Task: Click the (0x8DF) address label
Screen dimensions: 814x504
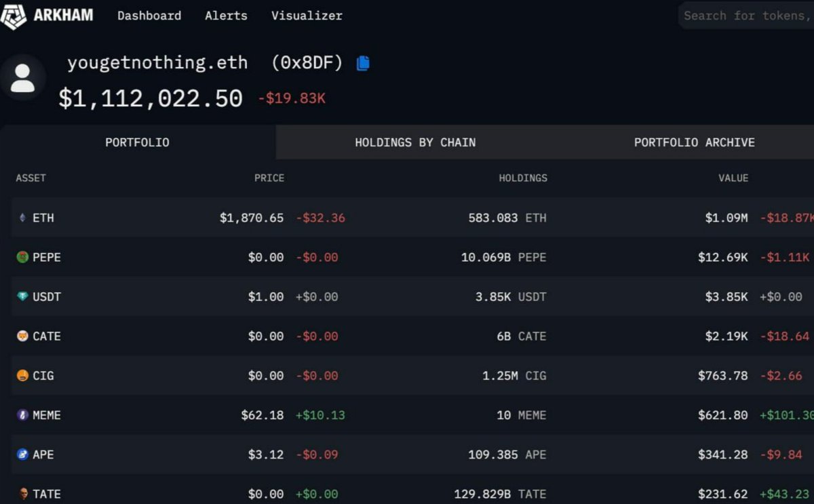Action: [307, 63]
